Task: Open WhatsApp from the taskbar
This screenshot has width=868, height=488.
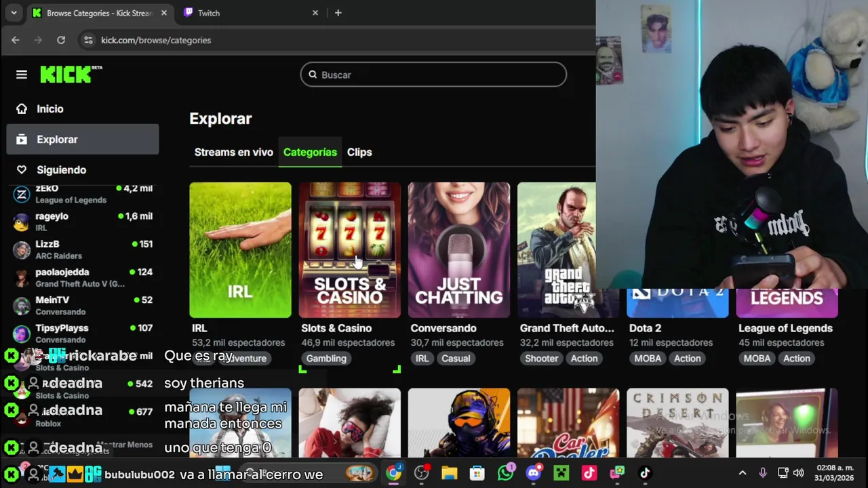Action: point(505,472)
